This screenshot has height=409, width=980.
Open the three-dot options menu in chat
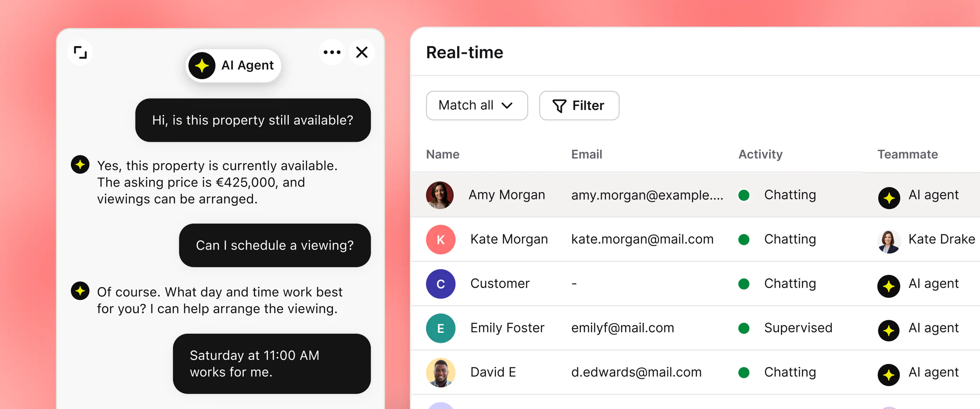(332, 53)
